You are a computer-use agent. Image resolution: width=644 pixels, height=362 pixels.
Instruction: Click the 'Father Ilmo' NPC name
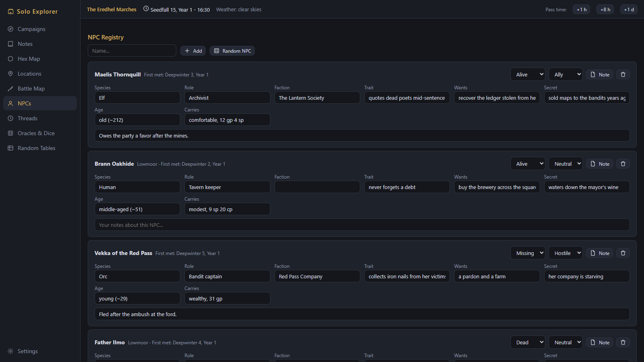click(109, 342)
